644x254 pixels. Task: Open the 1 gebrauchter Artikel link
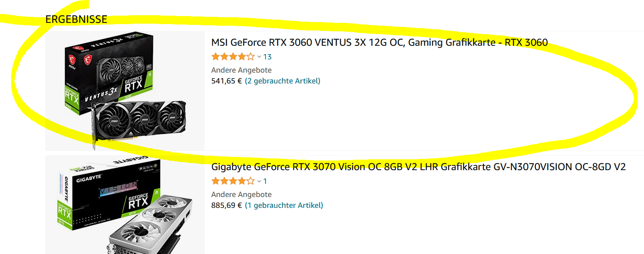pyautogui.click(x=284, y=205)
